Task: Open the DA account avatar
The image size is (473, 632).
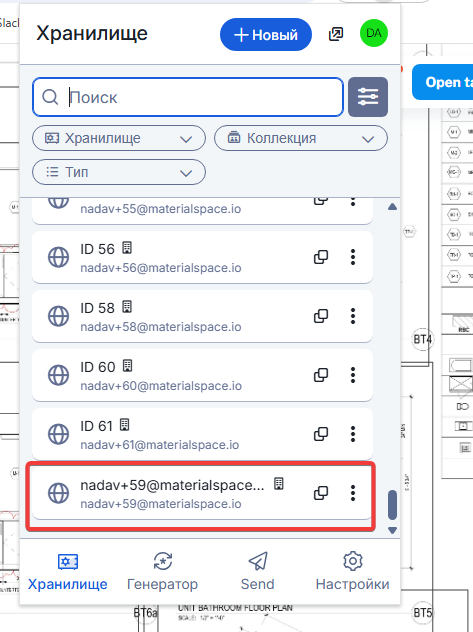Action: click(373, 33)
